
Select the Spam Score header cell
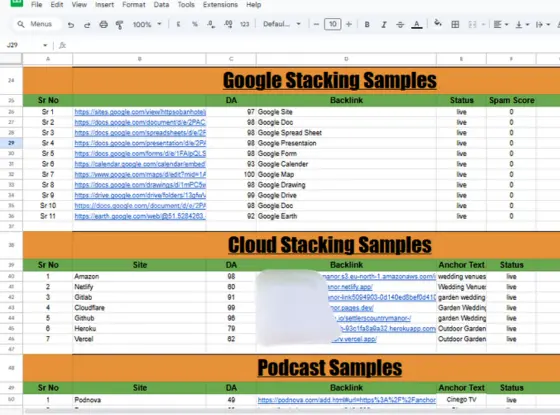tap(511, 100)
